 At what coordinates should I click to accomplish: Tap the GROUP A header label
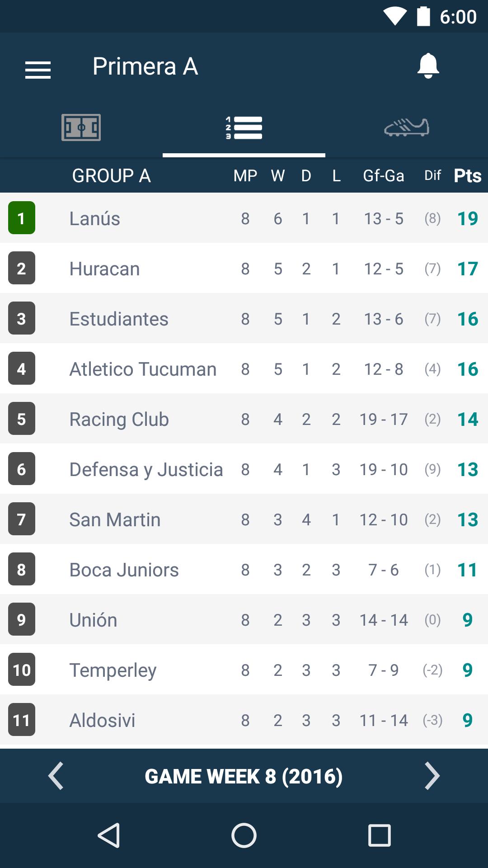(x=111, y=175)
